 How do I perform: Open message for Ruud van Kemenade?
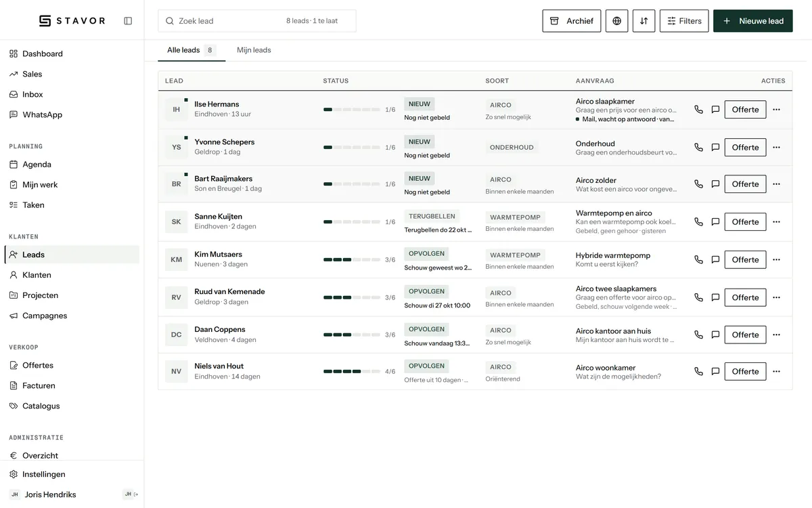click(715, 298)
